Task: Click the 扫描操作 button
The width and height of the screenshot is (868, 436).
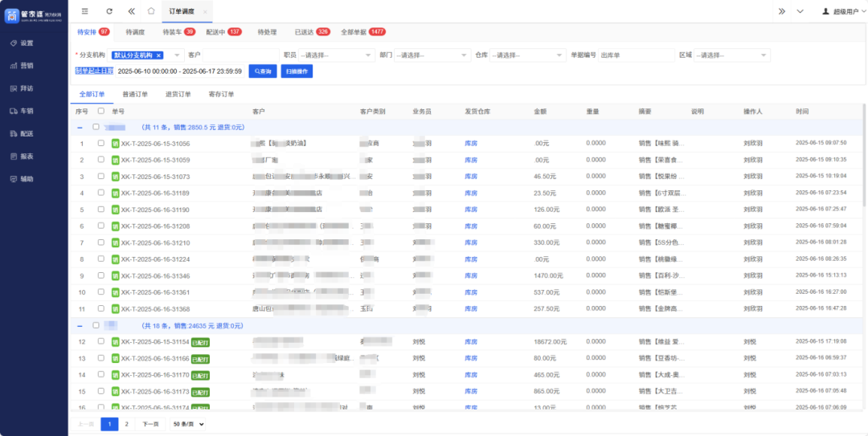Action: click(x=297, y=71)
